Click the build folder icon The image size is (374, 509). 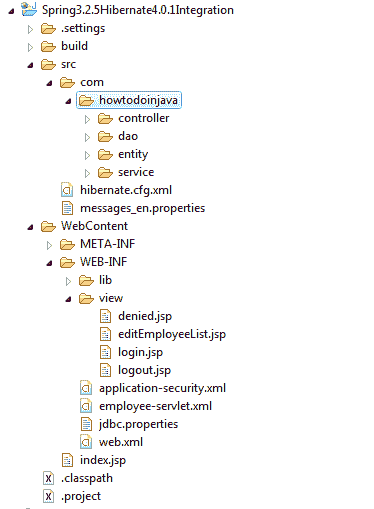(x=48, y=47)
